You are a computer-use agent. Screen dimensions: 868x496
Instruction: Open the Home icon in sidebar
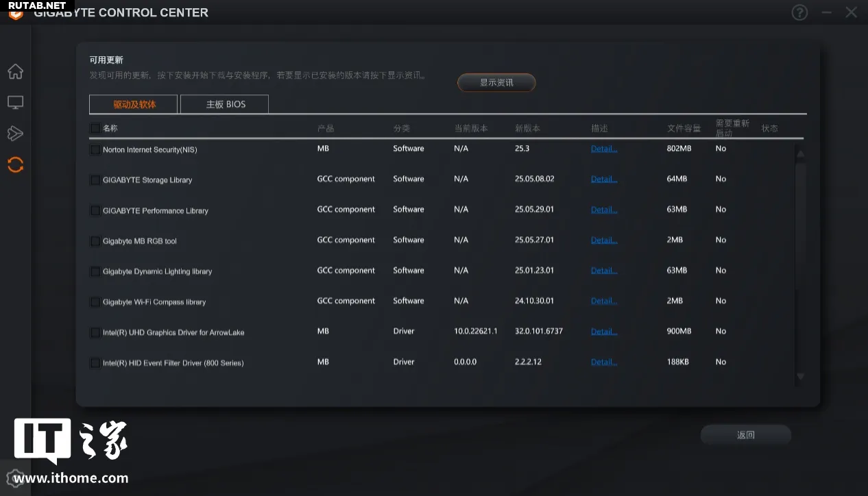tap(15, 71)
